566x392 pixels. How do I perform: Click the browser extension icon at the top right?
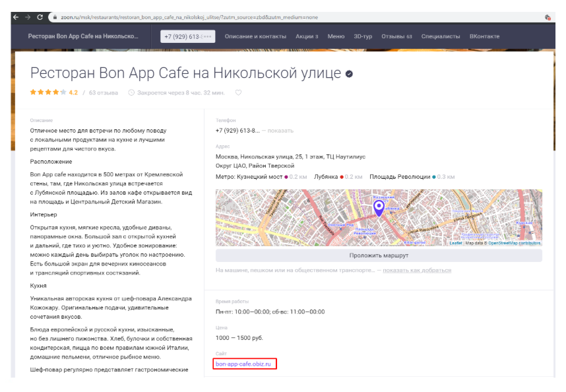click(548, 17)
